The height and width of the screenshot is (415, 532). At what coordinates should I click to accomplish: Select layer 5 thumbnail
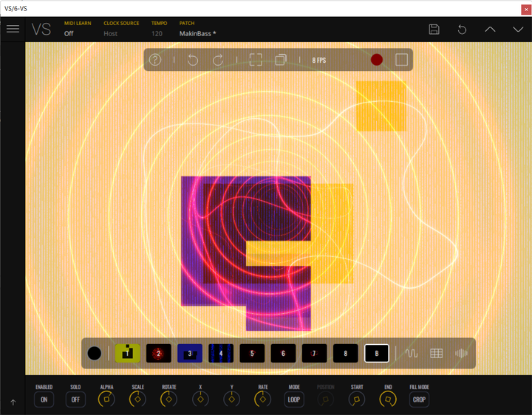252,353
